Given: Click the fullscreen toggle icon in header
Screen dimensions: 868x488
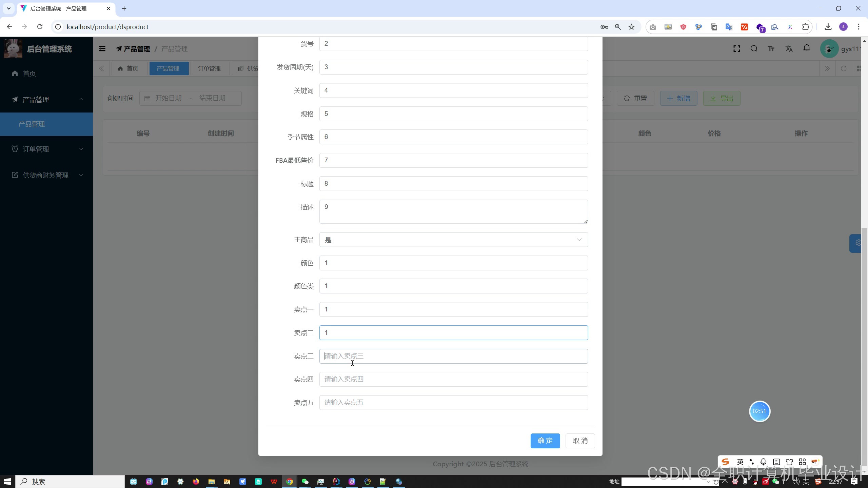Looking at the screenshot, I should 736,49.
